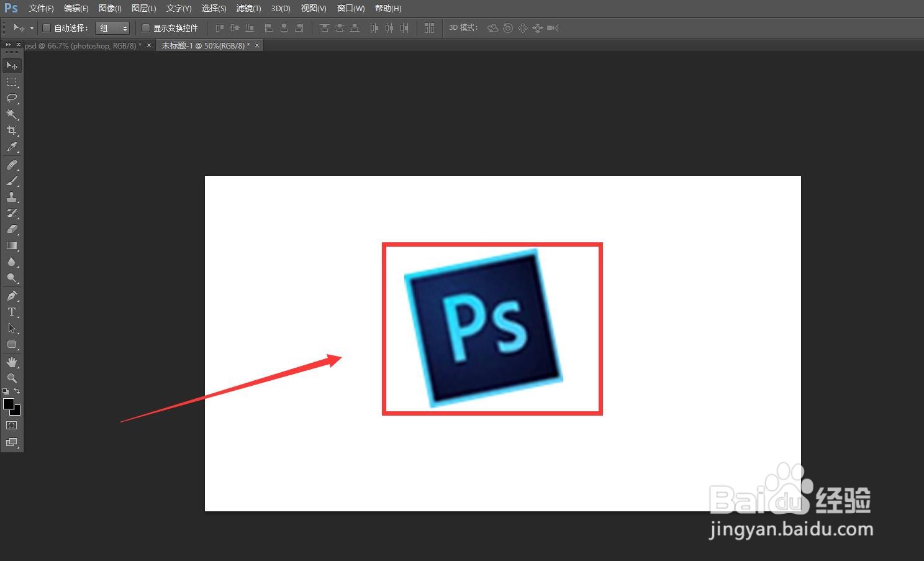The width and height of the screenshot is (924, 561).
Task: Open the 图层(L) menu
Action: click(143, 9)
